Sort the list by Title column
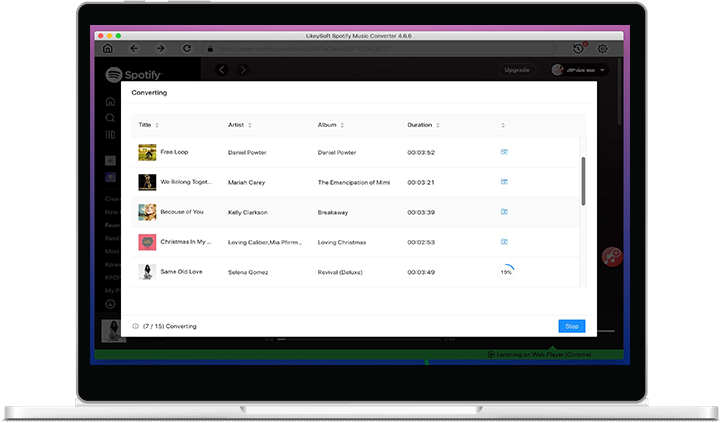722x423 pixels. (x=149, y=125)
